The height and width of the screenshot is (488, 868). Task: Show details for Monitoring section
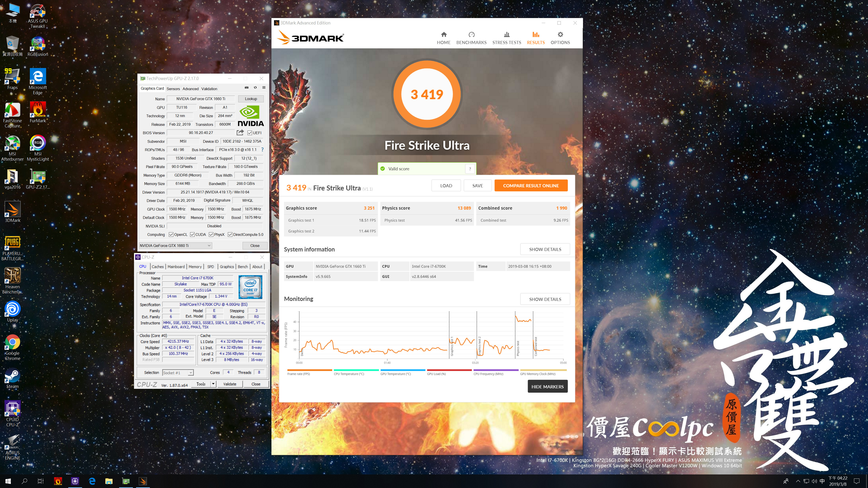545,299
